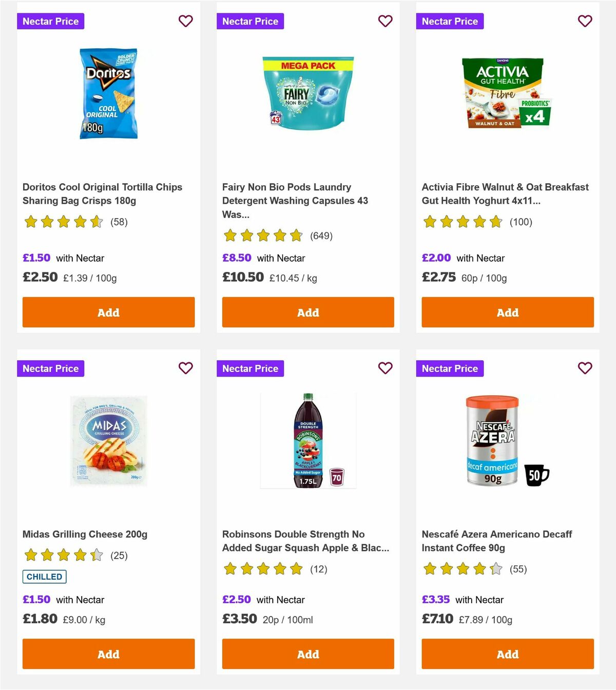Open the Robinsons Double Strength squash product page
616x690 pixels.
pyautogui.click(x=305, y=541)
